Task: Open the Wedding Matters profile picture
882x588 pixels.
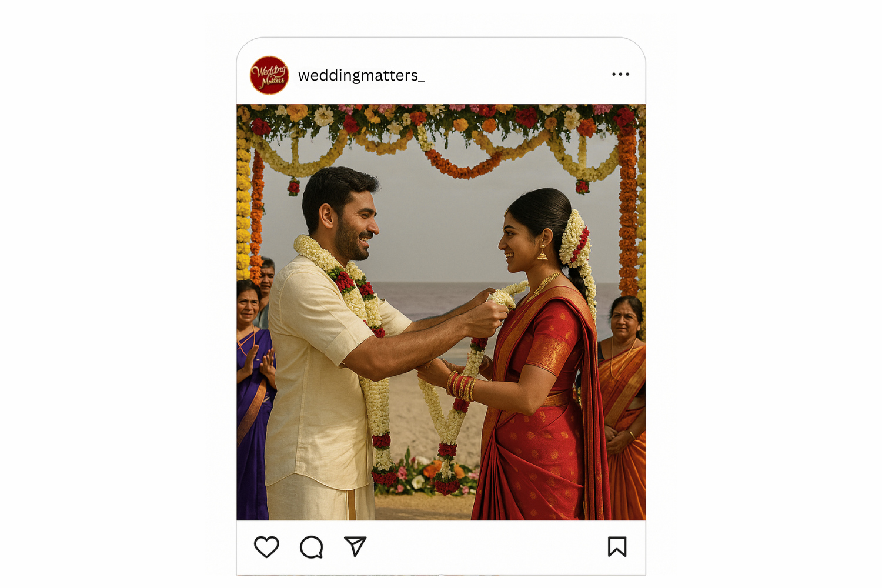Action: point(269,75)
